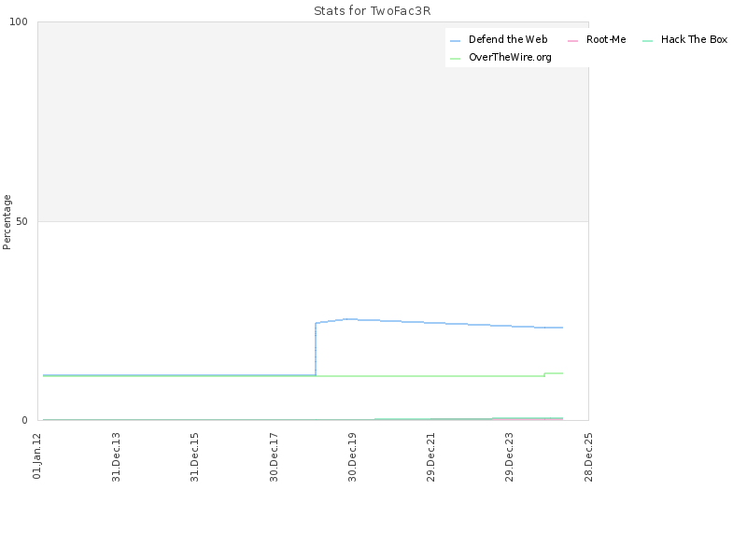Click the vertical jump in the blue line
The image size is (747, 560).
click(316, 349)
